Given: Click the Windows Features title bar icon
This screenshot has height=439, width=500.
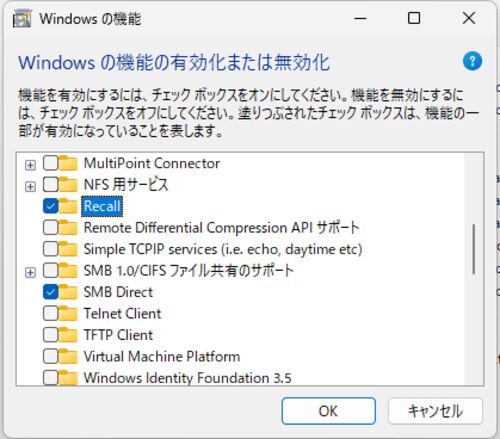Looking at the screenshot, I should pyautogui.click(x=22, y=18).
